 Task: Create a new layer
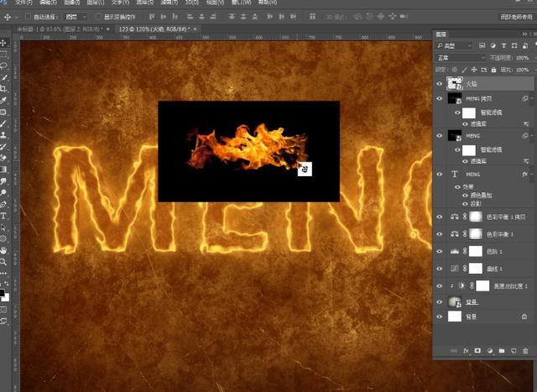[514, 351]
